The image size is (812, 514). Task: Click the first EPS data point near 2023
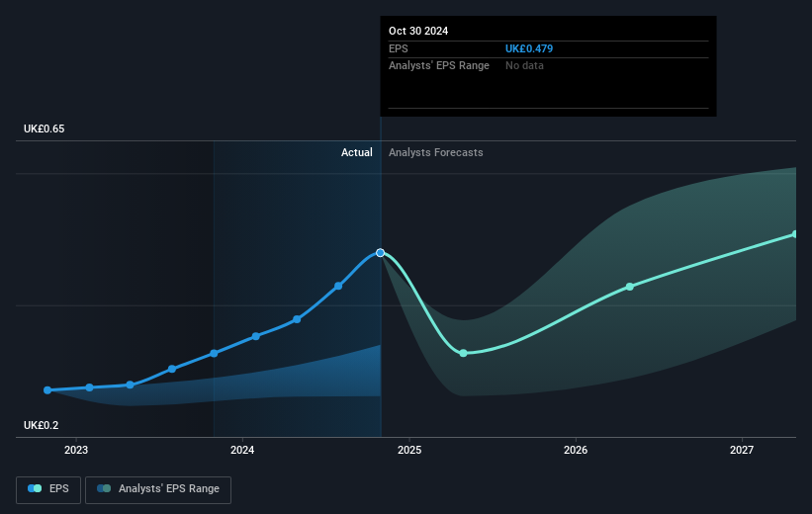[47, 389]
